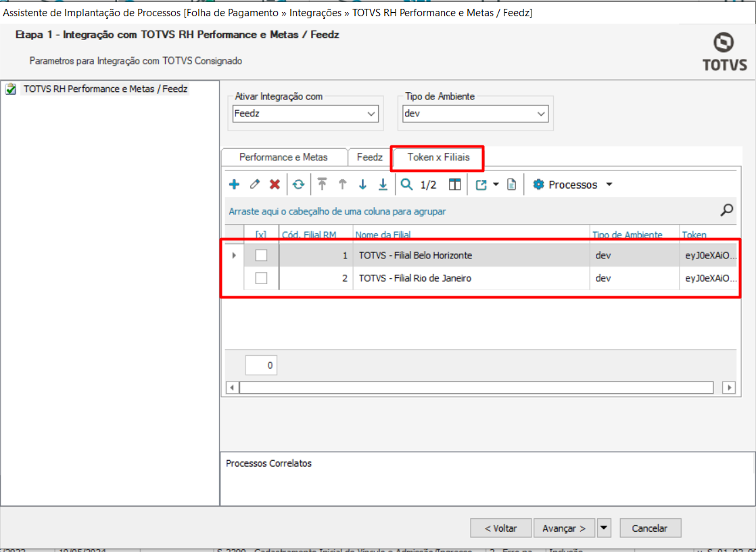Click the Processos Correlatos panel label

[x=268, y=463]
